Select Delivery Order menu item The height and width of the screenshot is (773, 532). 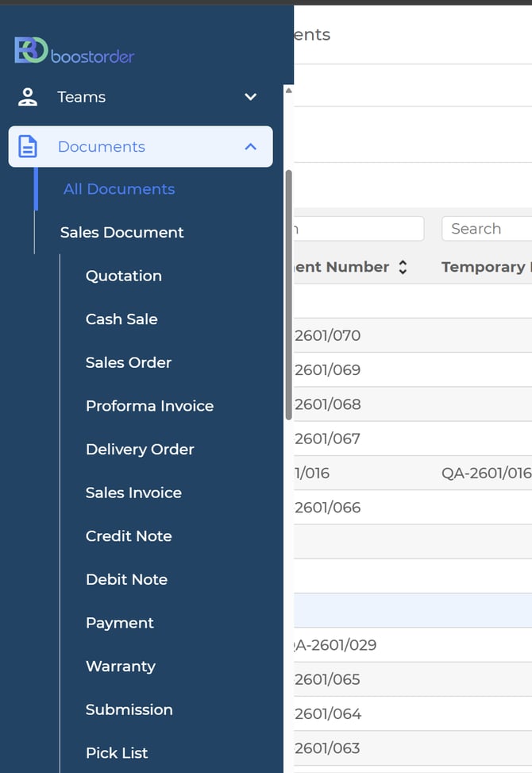140,450
